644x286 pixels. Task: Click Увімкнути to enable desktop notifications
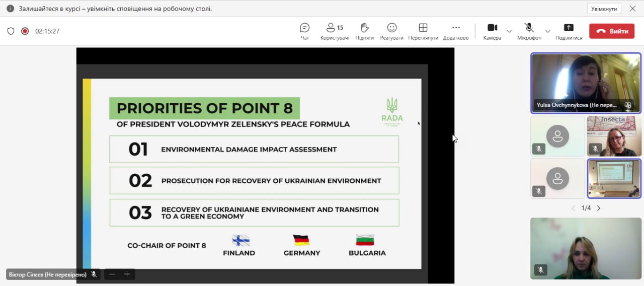click(604, 9)
